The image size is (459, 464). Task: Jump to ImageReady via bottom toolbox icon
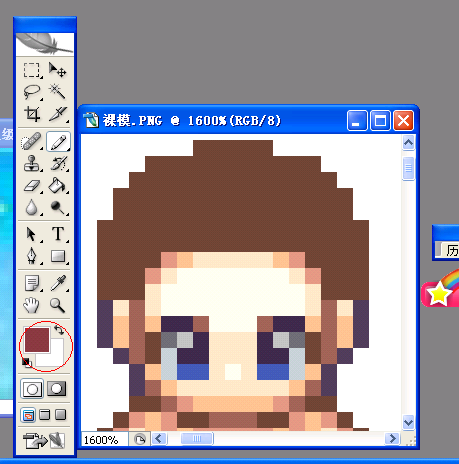pyautogui.click(x=44, y=440)
